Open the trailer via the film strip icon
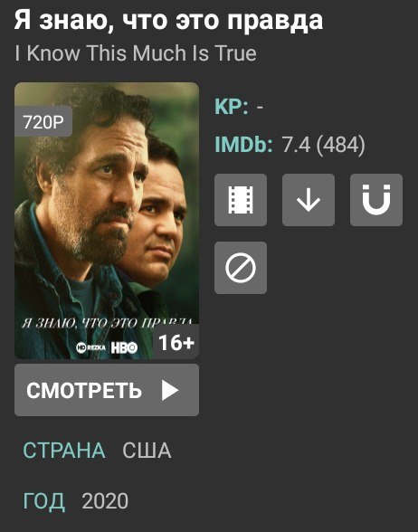This screenshot has height=532, width=418. pos(241,200)
